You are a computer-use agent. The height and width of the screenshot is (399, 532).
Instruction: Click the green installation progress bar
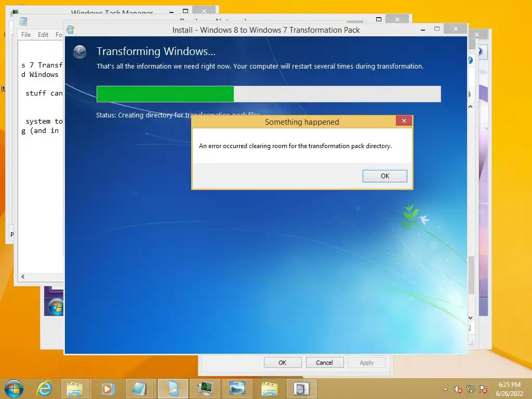point(165,94)
